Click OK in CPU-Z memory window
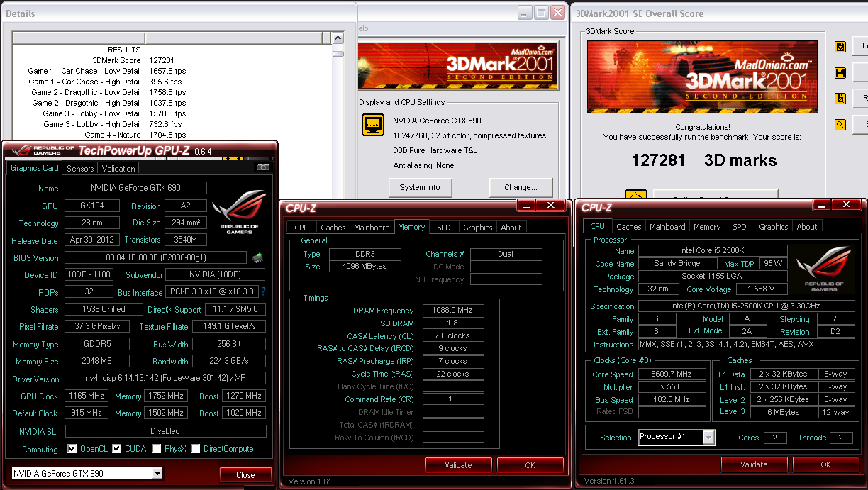The image size is (868, 490). pyautogui.click(x=530, y=465)
